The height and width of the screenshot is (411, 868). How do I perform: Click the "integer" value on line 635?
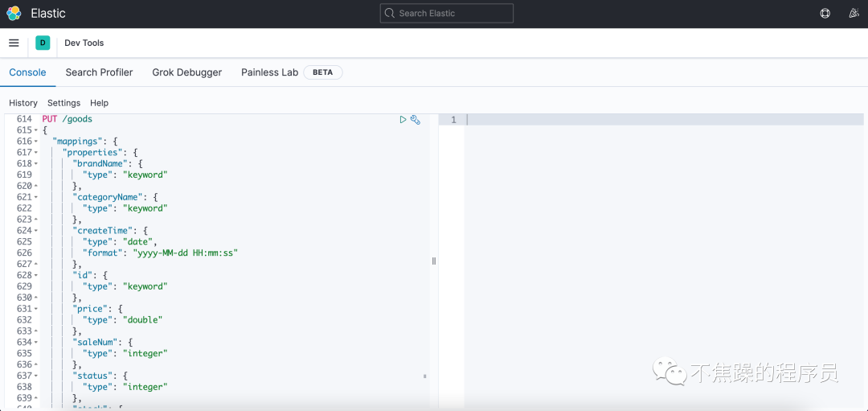tap(145, 353)
